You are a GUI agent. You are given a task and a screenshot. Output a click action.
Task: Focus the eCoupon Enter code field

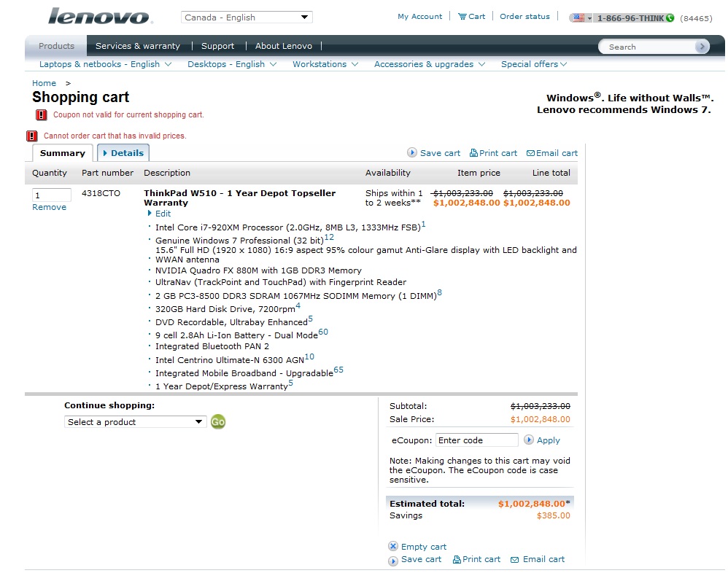(x=477, y=440)
